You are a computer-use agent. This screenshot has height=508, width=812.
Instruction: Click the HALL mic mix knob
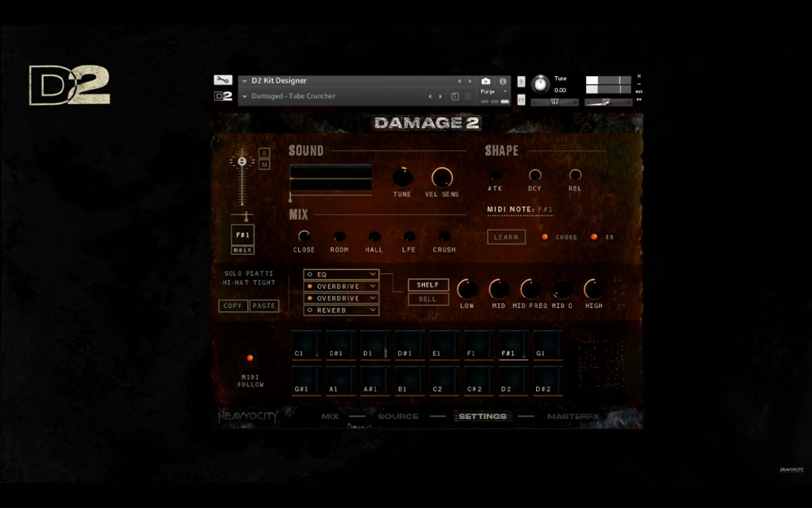[374, 237]
